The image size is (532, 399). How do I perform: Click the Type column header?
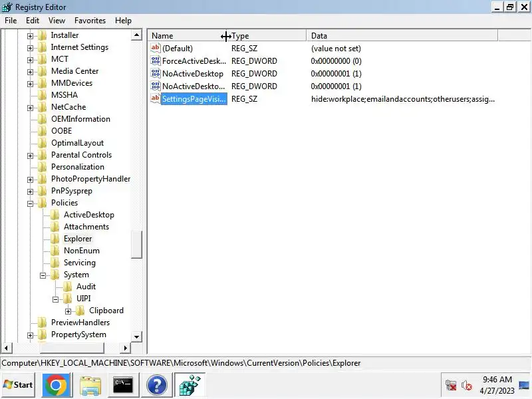(x=267, y=36)
